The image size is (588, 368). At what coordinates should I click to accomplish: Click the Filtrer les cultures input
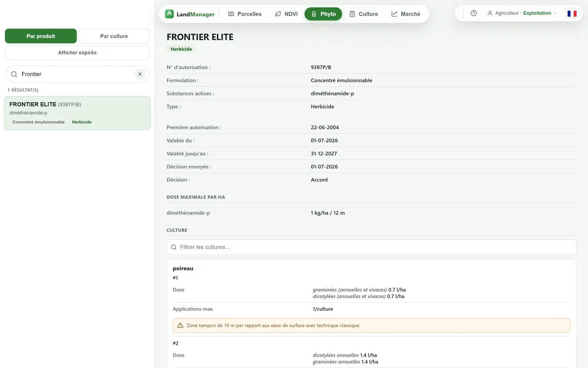pyautogui.click(x=372, y=247)
